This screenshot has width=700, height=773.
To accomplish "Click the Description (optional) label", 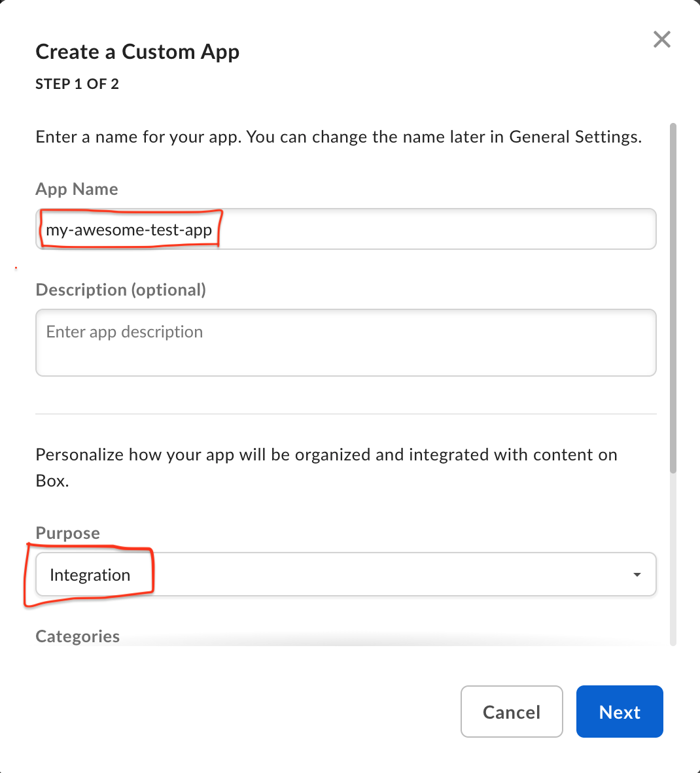I will tap(120, 290).
